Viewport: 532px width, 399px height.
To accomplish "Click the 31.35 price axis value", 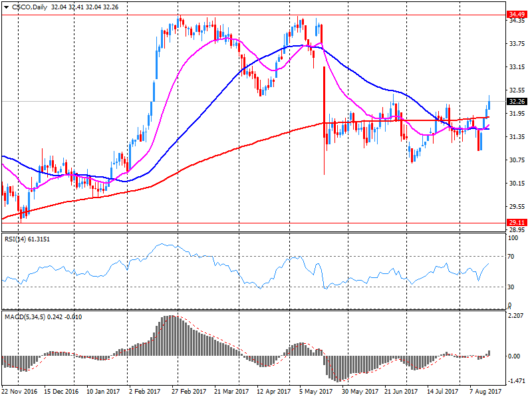I will pyautogui.click(x=517, y=137).
